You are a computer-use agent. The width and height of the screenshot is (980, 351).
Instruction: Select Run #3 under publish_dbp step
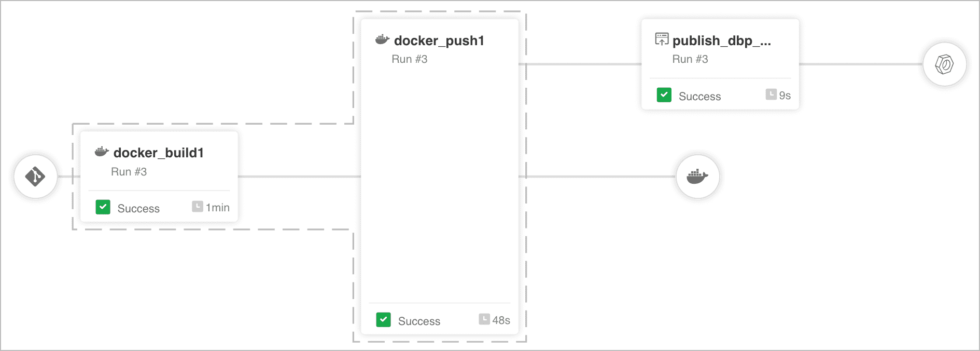point(690,59)
